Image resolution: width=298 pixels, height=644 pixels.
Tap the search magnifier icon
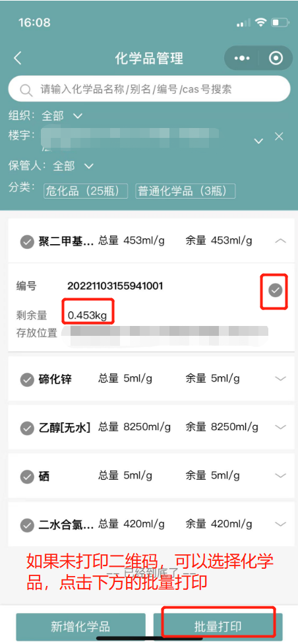(x=26, y=90)
